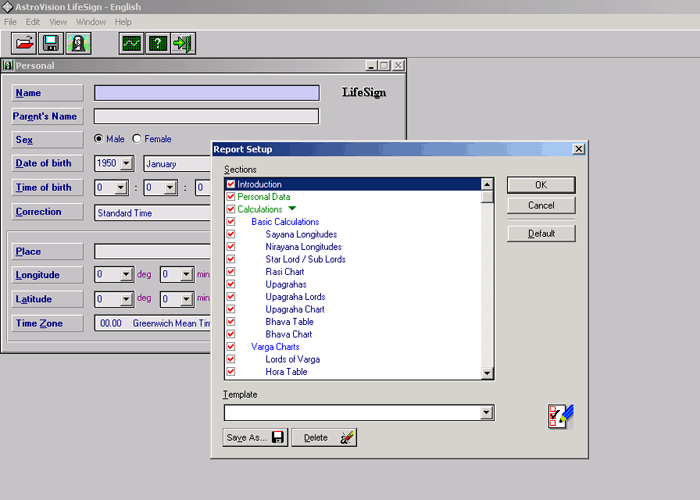Select the Lords of Varga row

[x=292, y=359]
